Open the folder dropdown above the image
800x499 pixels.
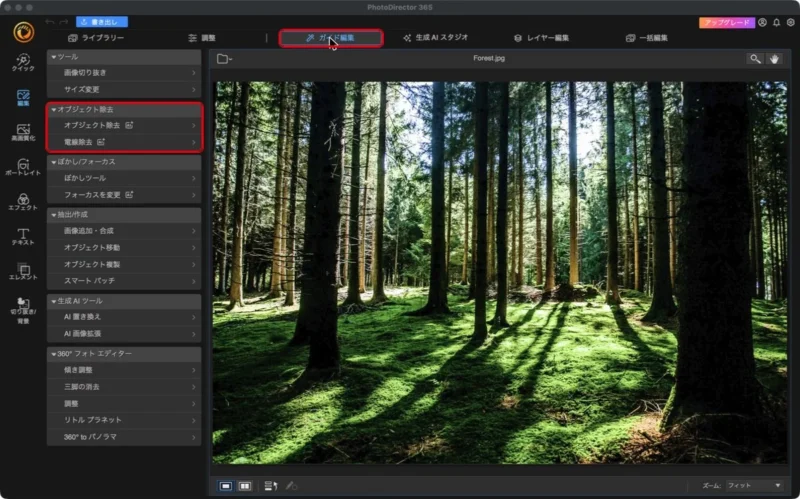click(x=224, y=59)
